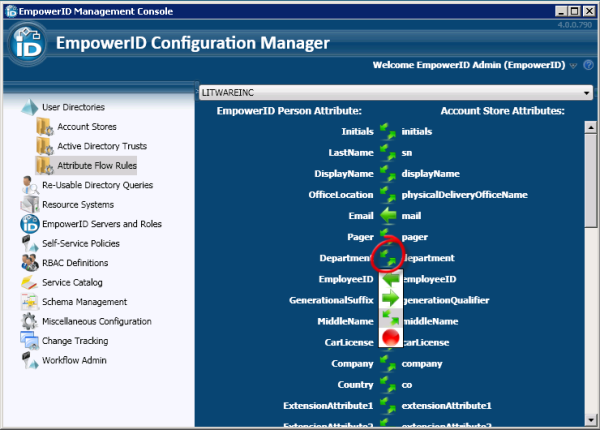Click the User Directories pyramid icon
Viewport: 600px width, 430px height.
(x=29, y=107)
